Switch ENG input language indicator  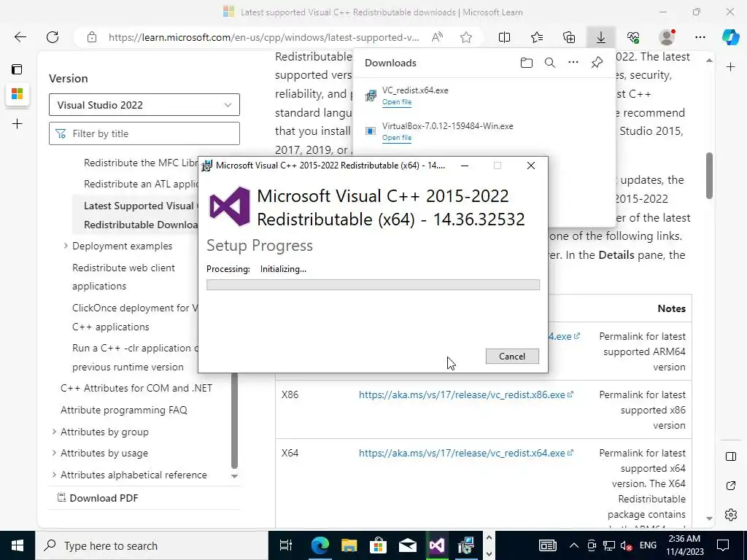(x=648, y=545)
